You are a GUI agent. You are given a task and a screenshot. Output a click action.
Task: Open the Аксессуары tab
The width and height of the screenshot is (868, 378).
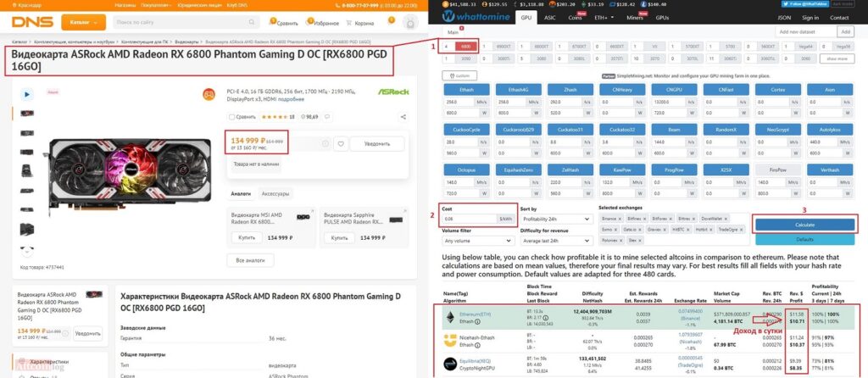[x=275, y=193]
